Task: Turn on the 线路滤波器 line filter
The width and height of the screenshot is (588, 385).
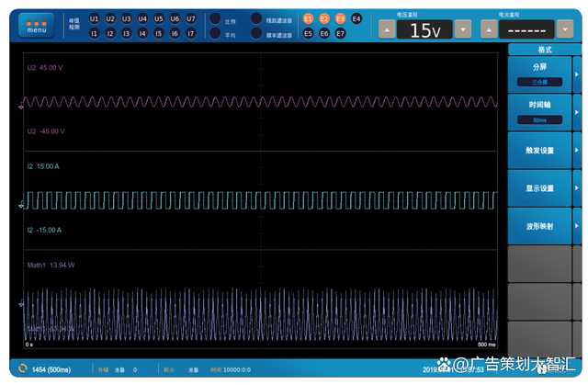Action: 256,18
